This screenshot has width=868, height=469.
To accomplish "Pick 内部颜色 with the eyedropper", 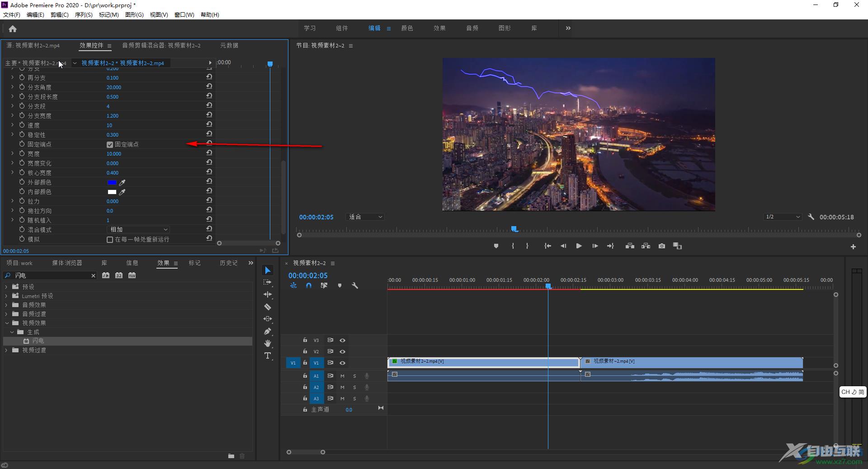I will point(122,192).
